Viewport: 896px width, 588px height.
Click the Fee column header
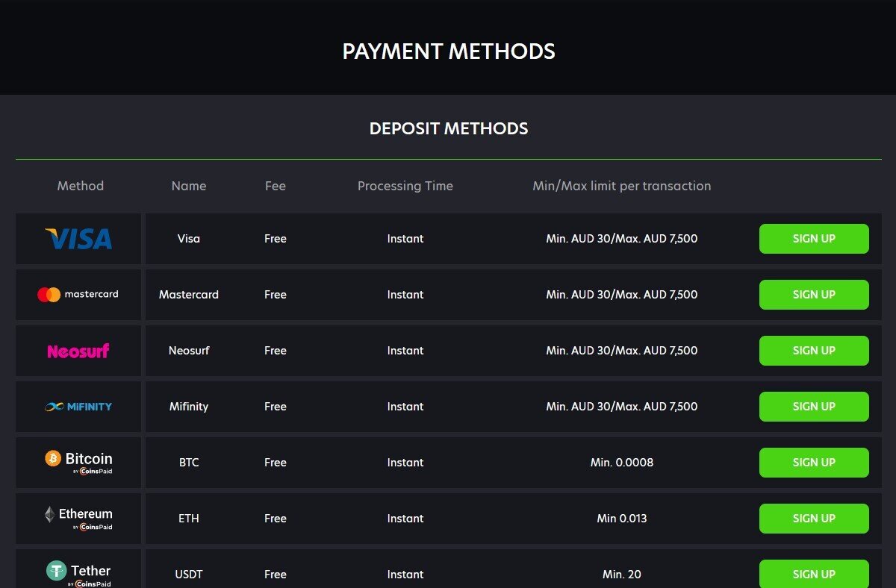pyautogui.click(x=276, y=186)
